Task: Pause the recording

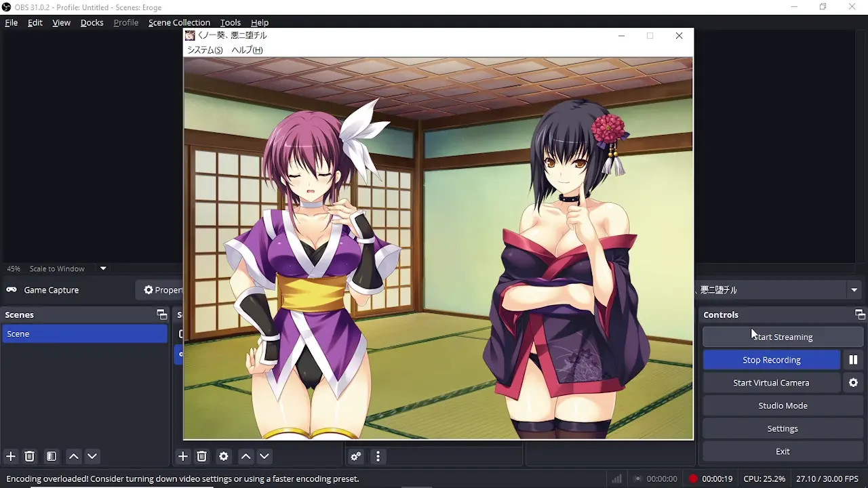Action: point(853,360)
